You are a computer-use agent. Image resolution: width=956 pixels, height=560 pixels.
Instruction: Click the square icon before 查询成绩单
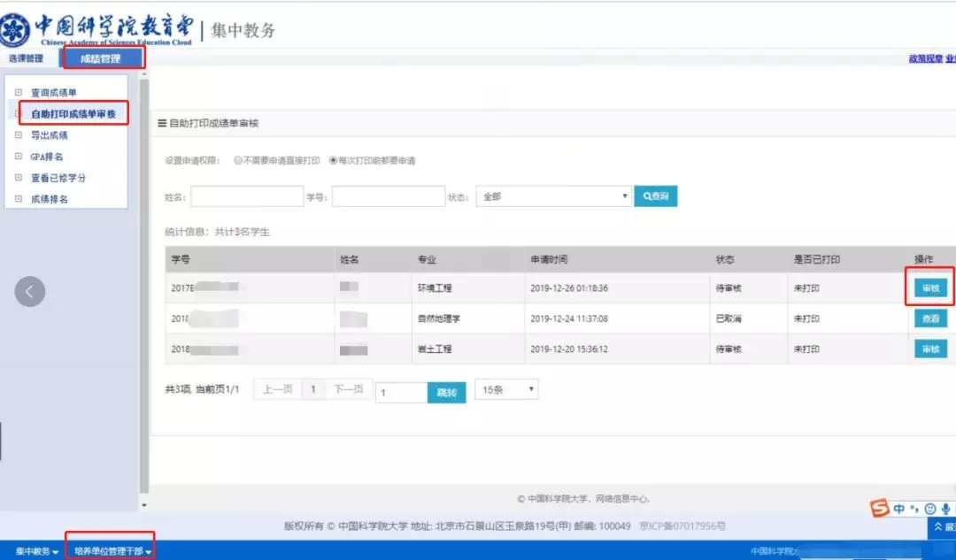[19, 93]
